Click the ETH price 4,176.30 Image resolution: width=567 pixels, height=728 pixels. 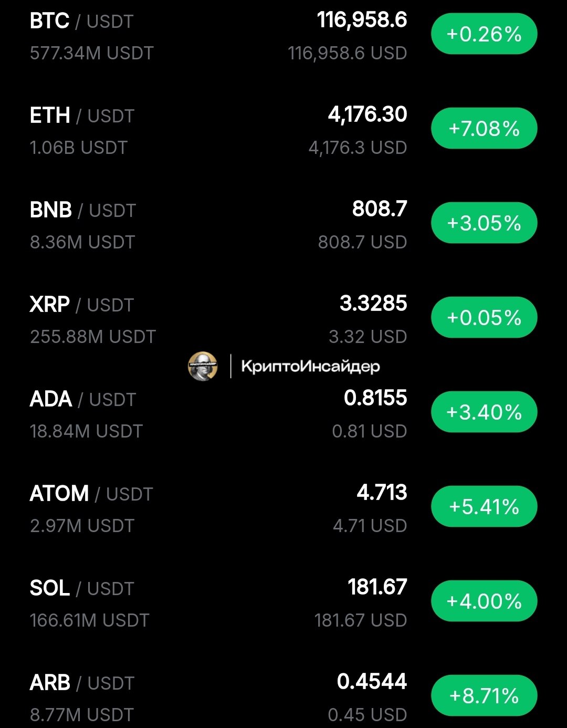[x=367, y=115]
